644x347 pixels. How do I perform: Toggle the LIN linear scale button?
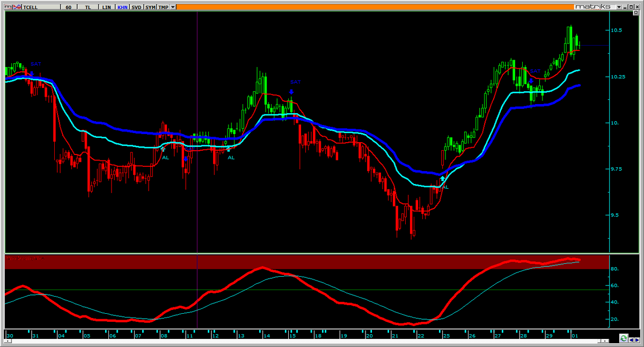click(107, 7)
